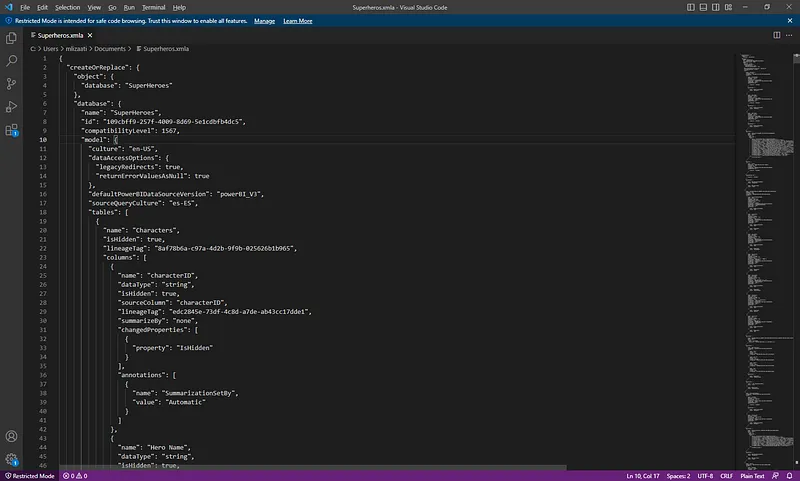Viewport: 800px width, 481px height.
Task: Click the "value": "Automatic" line
Action: (169, 402)
